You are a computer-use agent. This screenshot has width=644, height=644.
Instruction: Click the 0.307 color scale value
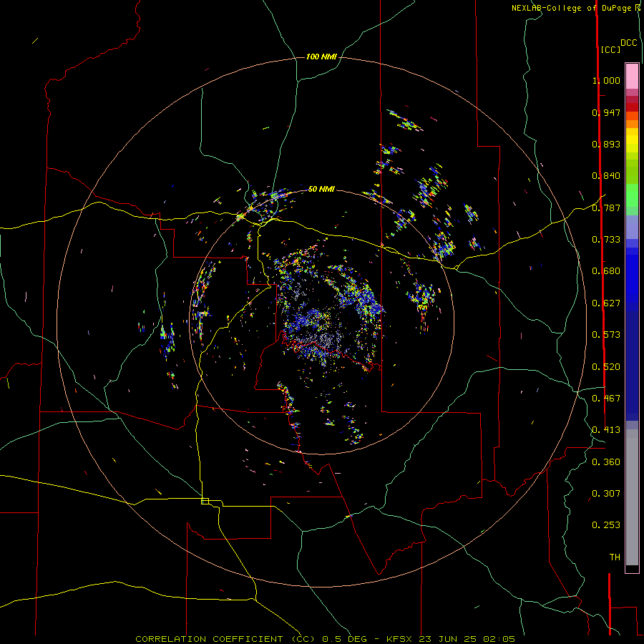point(606,494)
